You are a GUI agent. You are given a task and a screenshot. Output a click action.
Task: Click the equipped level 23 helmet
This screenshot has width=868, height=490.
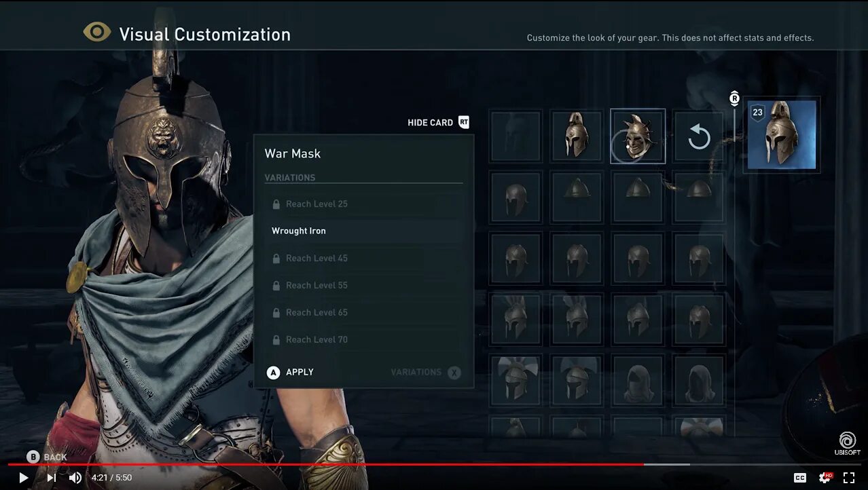click(x=781, y=135)
